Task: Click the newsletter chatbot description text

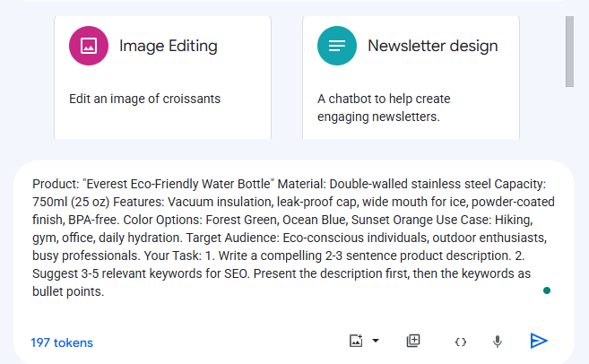Action: [384, 107]
